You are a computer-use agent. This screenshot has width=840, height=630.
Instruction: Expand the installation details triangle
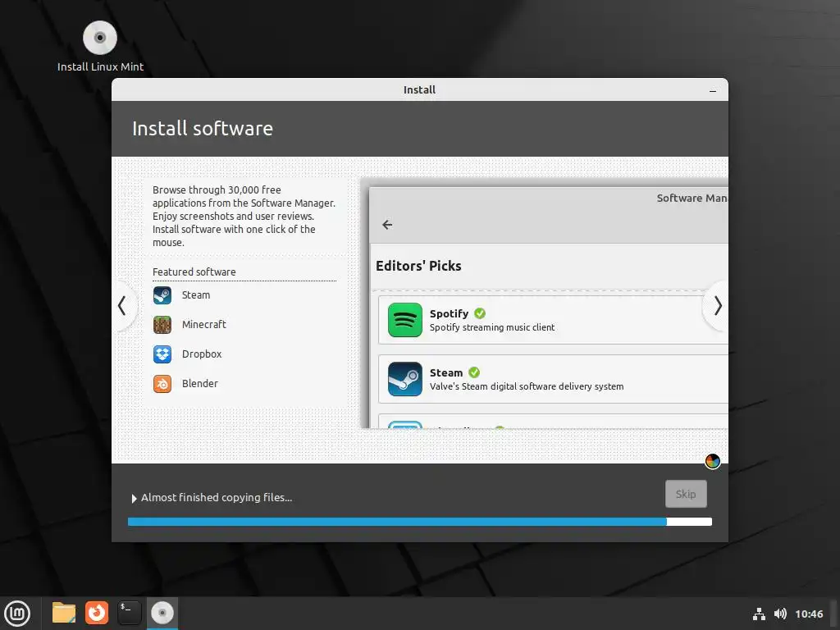click(x=134, y=498)
